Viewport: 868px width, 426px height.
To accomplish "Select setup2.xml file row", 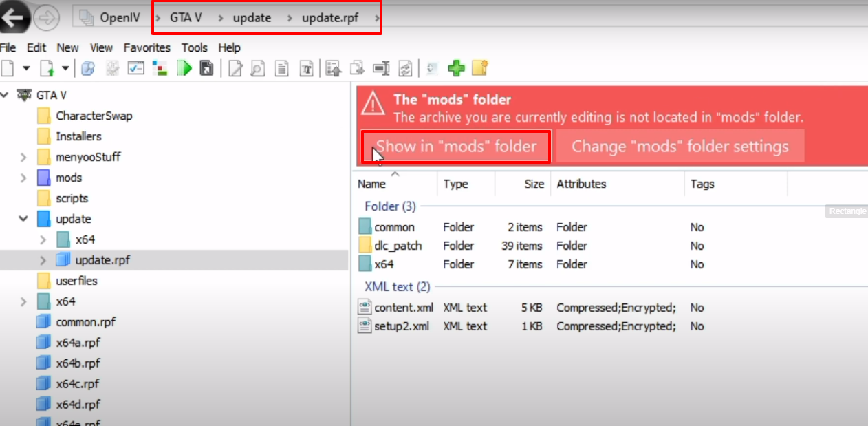I will click(x=571, y=326).
